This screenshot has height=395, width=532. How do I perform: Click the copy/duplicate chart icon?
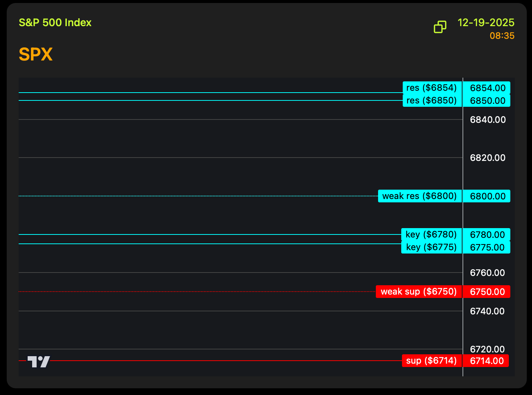(x=440, y=27)
